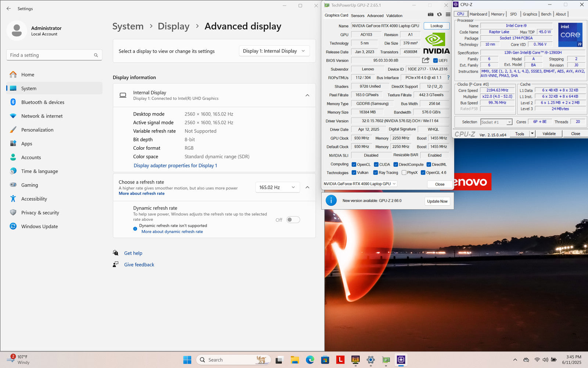
Task: Uncheck the UEFI checkbox in GPU-Z
Action: tap(435, 61)
